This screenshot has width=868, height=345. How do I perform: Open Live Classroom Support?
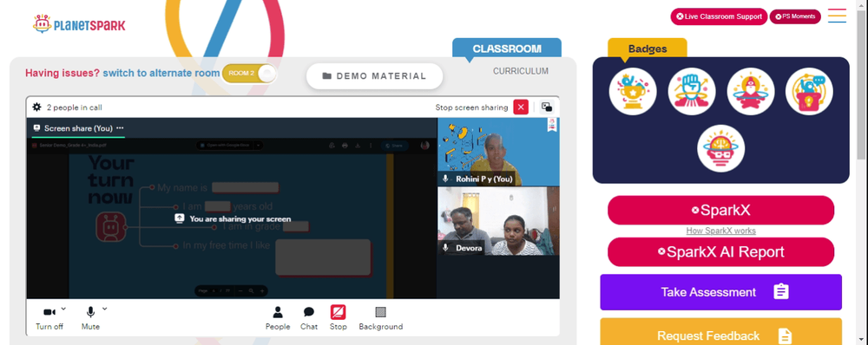point(719,16)
